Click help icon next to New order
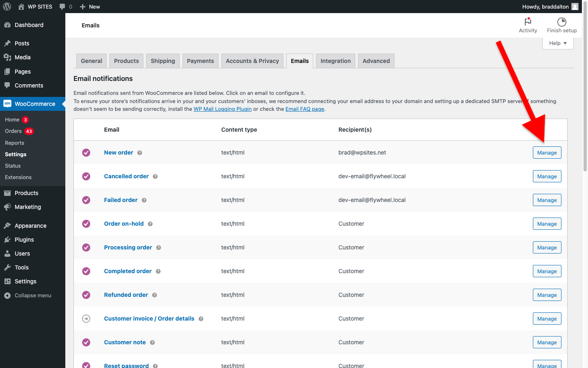This screenshot has width=588, height=368. pyautogui.click(x=140, y=153)
